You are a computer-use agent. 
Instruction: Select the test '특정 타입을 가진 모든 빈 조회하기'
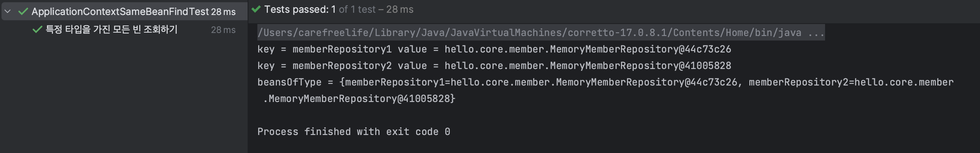(111, 30)
